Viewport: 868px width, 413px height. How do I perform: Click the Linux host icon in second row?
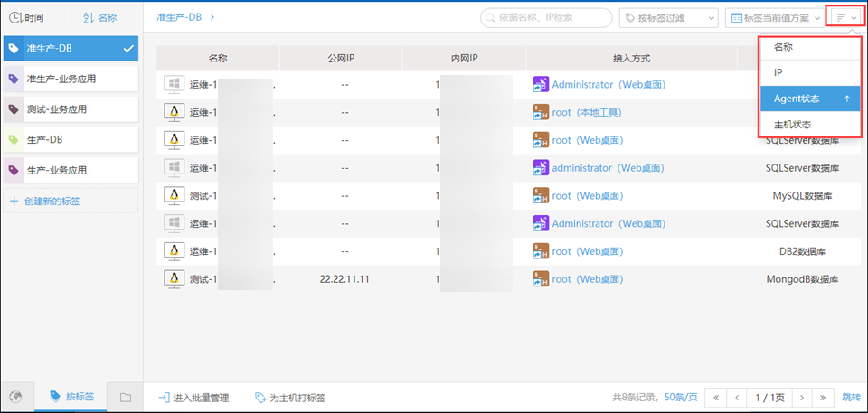[173, 112]
